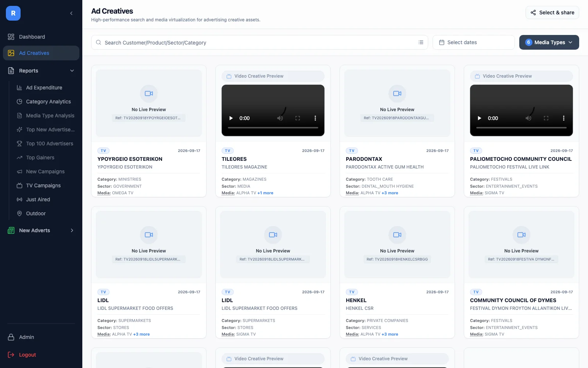Go to Ad Creatives section

41,53
